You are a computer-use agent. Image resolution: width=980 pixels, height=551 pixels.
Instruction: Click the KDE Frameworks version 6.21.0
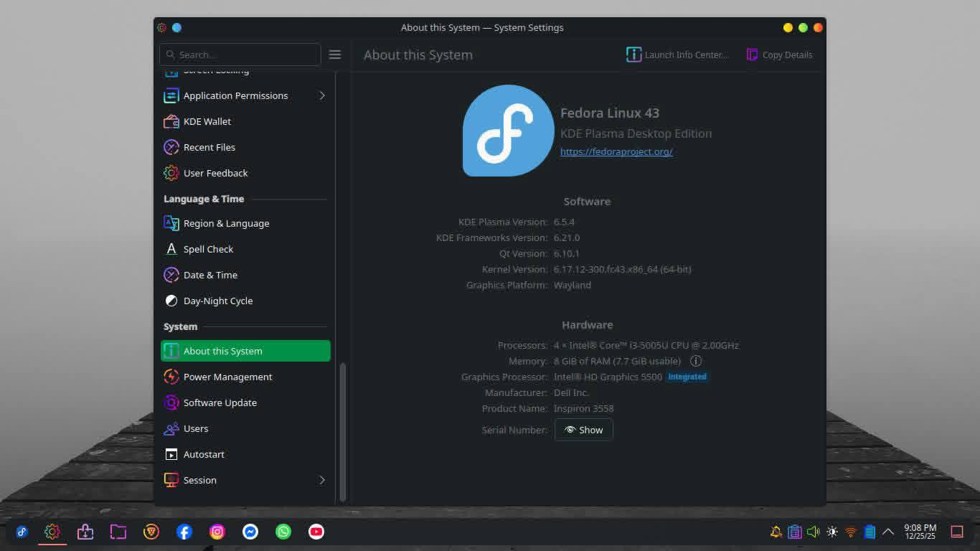(567, 237)
